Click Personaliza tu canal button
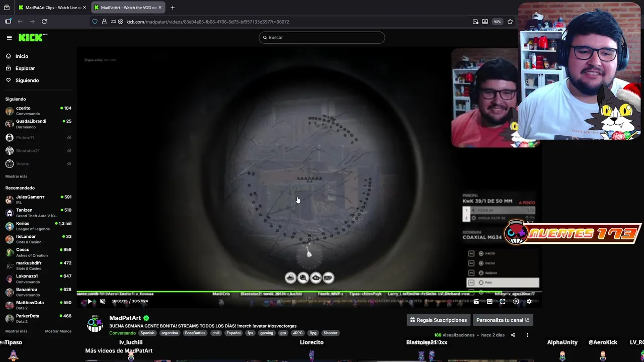The height and width of the screenshot is (362, 644). click(x=503, y=320)
